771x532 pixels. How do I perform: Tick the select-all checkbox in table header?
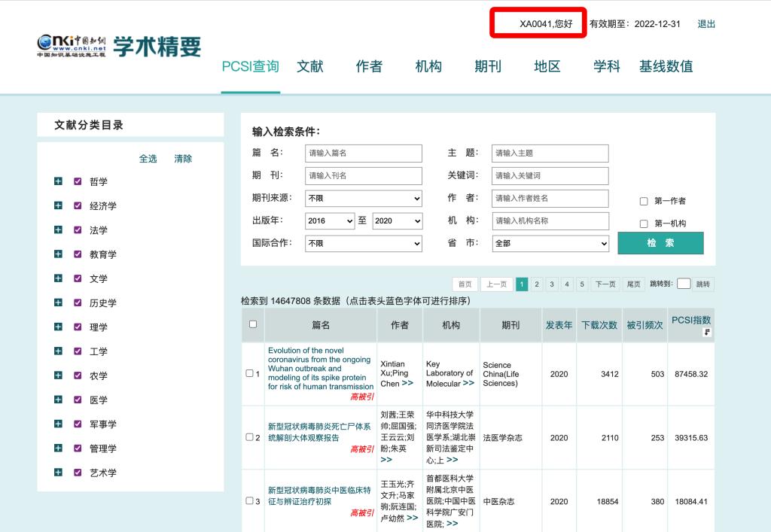click(253, 324)
